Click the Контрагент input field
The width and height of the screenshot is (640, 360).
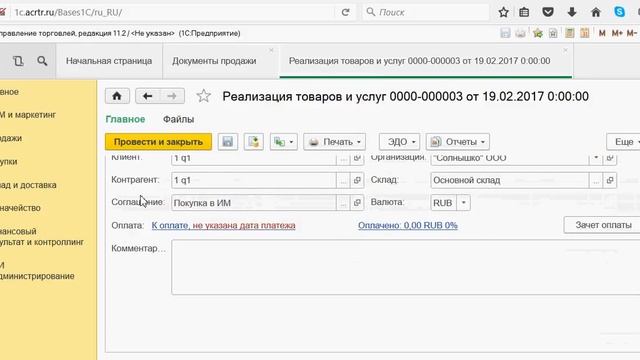[x=253, y=180]
